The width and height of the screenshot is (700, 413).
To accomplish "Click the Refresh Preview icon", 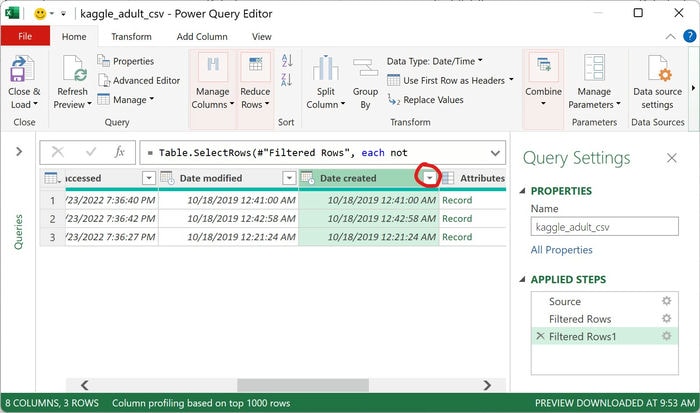I will pyautogui.click(x=74, y=68).
